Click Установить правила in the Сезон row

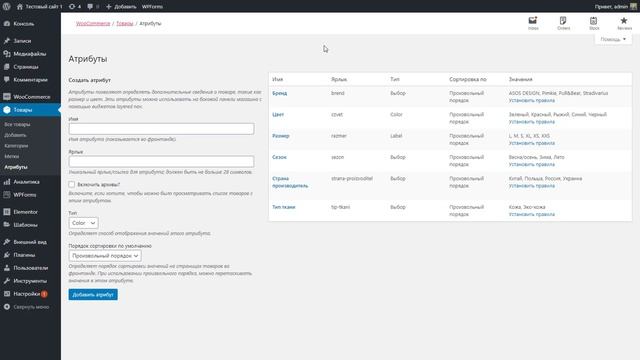[x=532, y=164]
